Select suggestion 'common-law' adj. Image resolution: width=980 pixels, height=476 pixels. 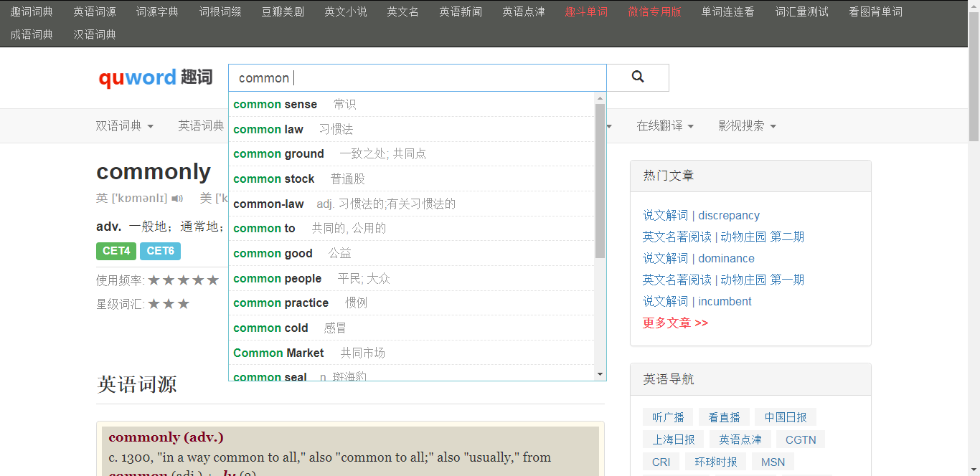point(412,204)
